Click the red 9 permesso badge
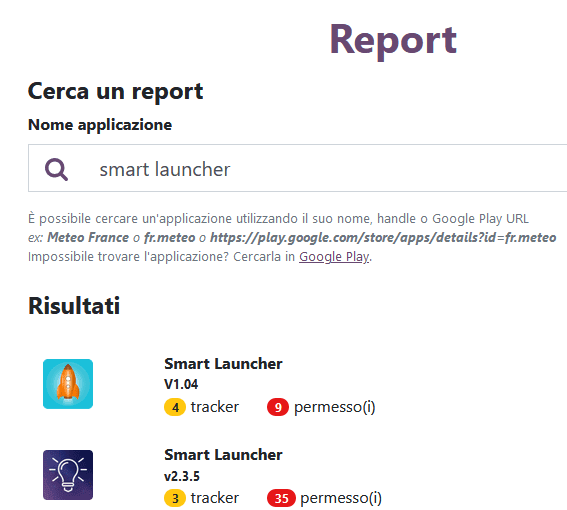 coord(278,407)
